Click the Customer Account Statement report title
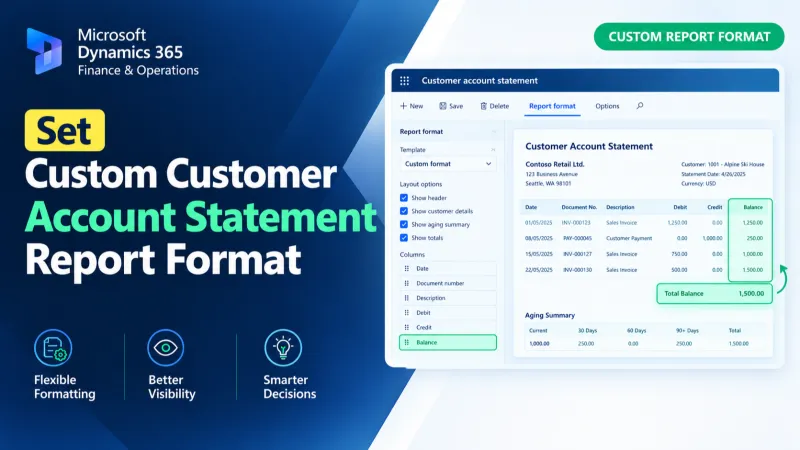This screenshot has width=800, height=450. click(x=589, y=146)
